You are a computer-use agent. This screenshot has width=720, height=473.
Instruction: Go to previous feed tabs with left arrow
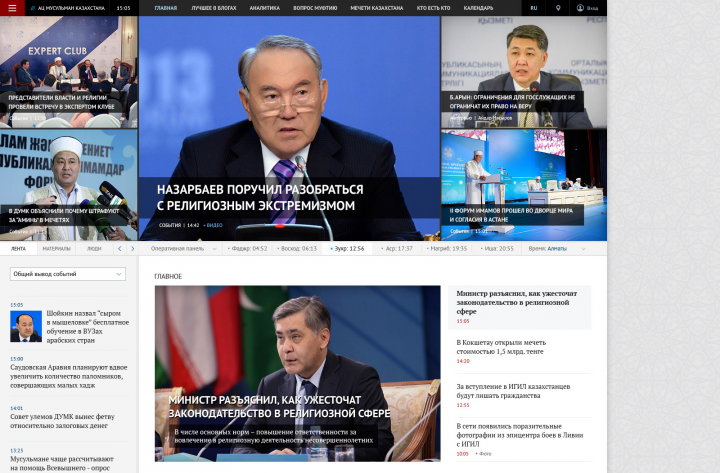tap(120, 248)
